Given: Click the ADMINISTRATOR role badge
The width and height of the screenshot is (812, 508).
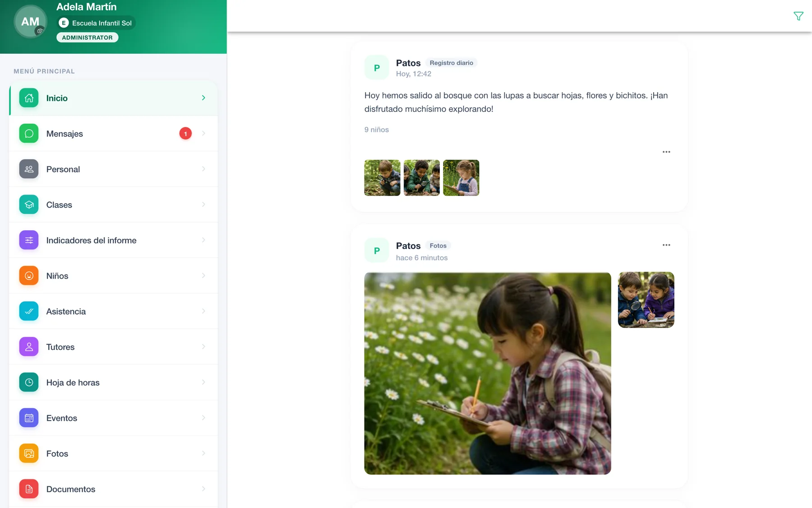Looking at the screenshot, I should [88, 37].
